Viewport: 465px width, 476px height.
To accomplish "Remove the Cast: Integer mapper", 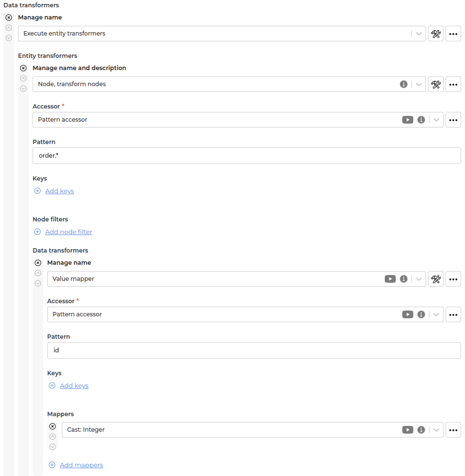I will 53,426.
